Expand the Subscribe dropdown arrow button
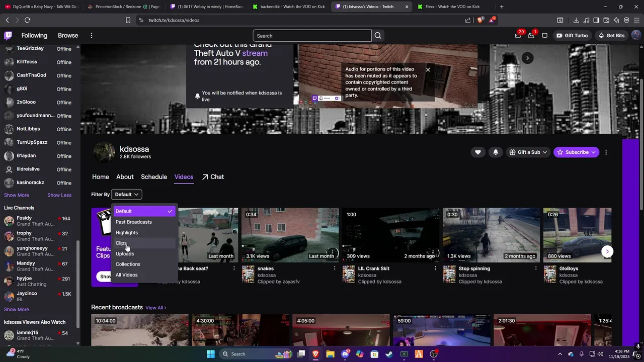Image resolution: width=644 pixels, height=362 pixels. pyautogui.click(x=594, y=152)
